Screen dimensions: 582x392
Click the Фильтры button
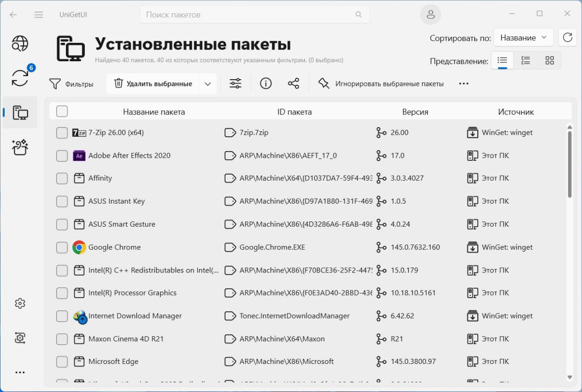(72, 84)
